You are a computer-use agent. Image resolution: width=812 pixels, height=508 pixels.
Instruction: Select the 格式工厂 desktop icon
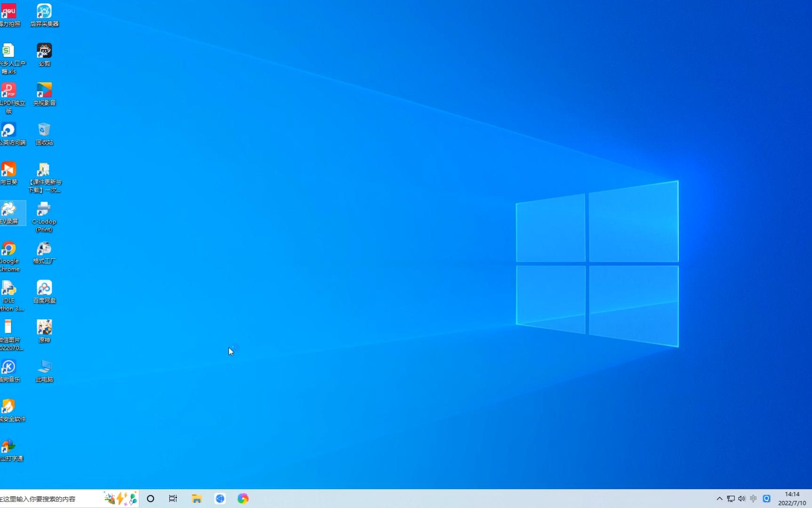(44, 252)
